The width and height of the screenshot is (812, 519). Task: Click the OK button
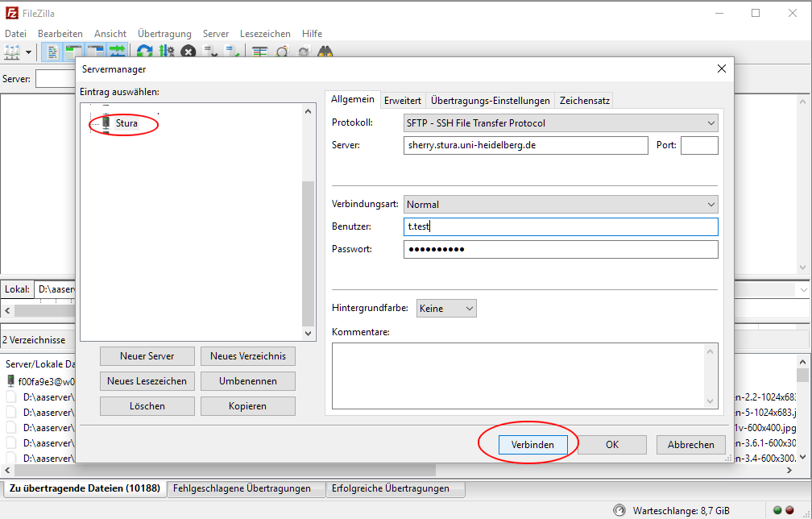point(612,444)
